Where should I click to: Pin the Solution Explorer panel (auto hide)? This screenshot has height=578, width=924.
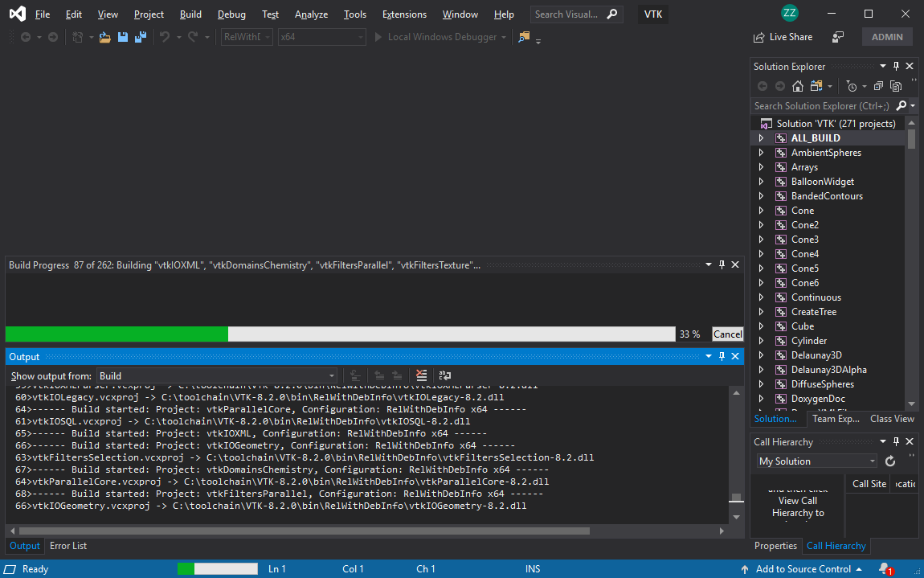[x=897, y=66]
